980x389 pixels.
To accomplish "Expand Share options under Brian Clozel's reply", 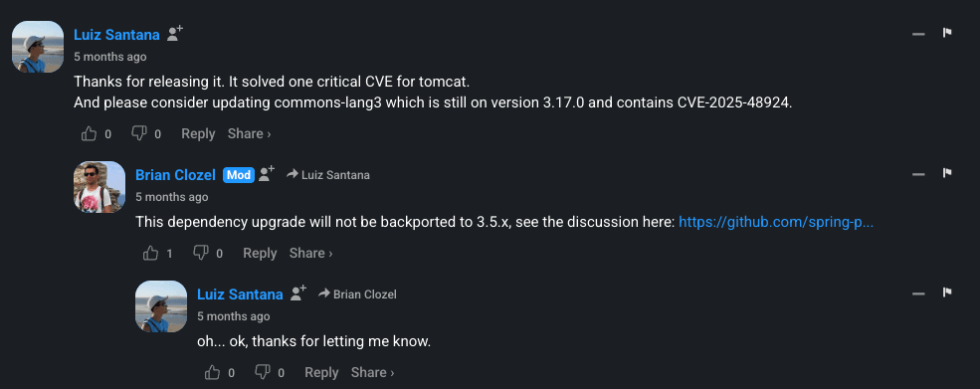I will pyautogui.click(x=310, y=254).
